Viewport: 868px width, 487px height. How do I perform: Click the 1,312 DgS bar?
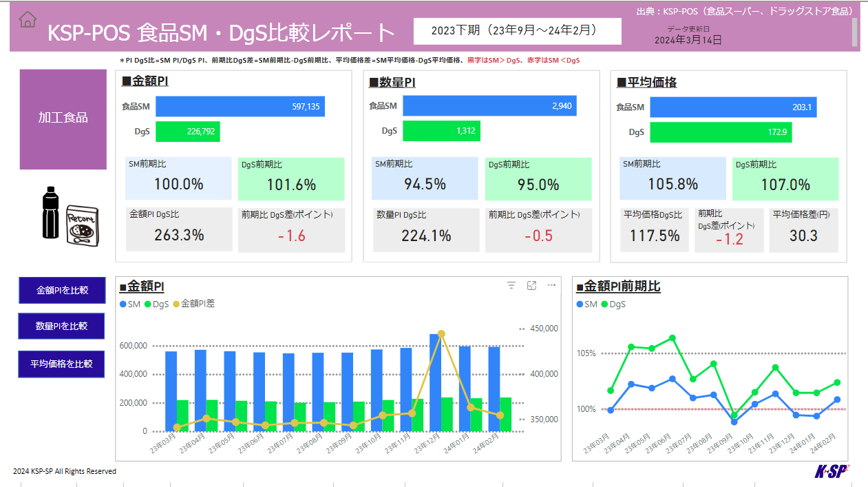tap(441, 131)
